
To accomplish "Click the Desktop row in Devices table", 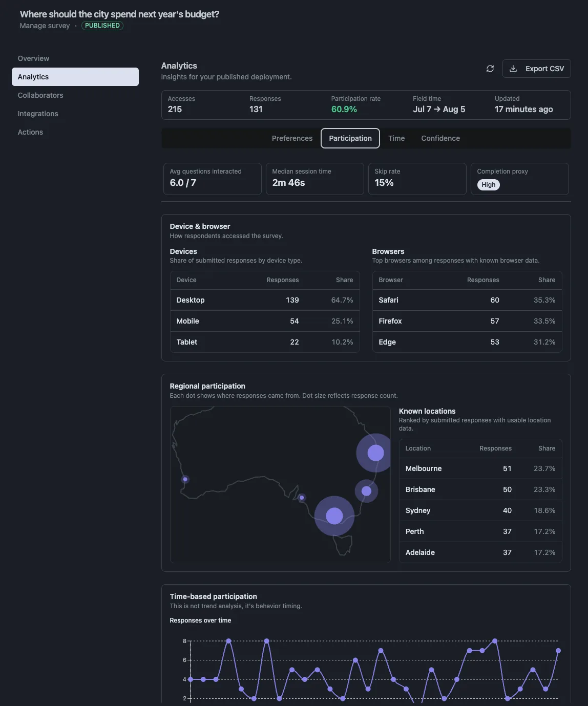I will (265, 300).
